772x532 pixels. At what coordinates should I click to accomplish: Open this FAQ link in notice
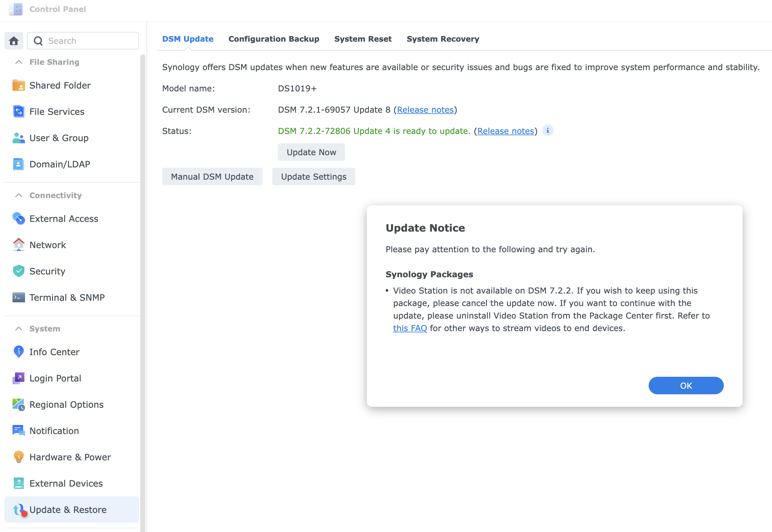[x=409, y=328]
